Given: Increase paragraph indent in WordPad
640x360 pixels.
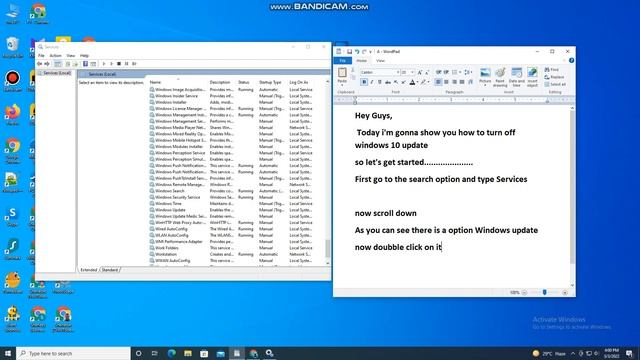Looking at the screenshot, I should [446, 72].
